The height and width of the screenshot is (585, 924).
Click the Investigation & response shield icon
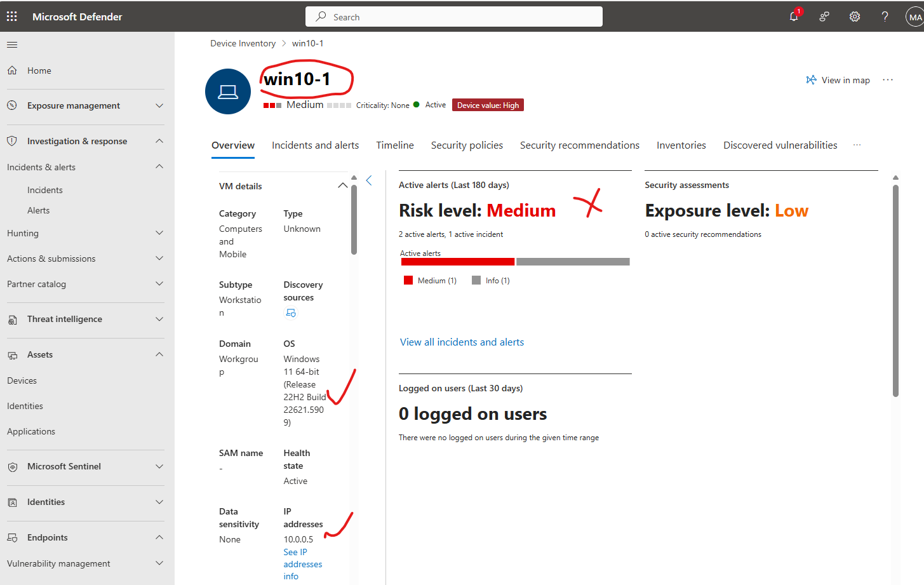pyautogui.click(x=12, y=141)
